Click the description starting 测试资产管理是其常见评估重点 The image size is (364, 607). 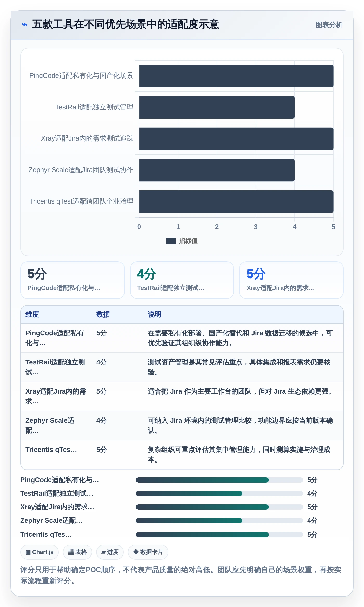click(x=239, y=367)
